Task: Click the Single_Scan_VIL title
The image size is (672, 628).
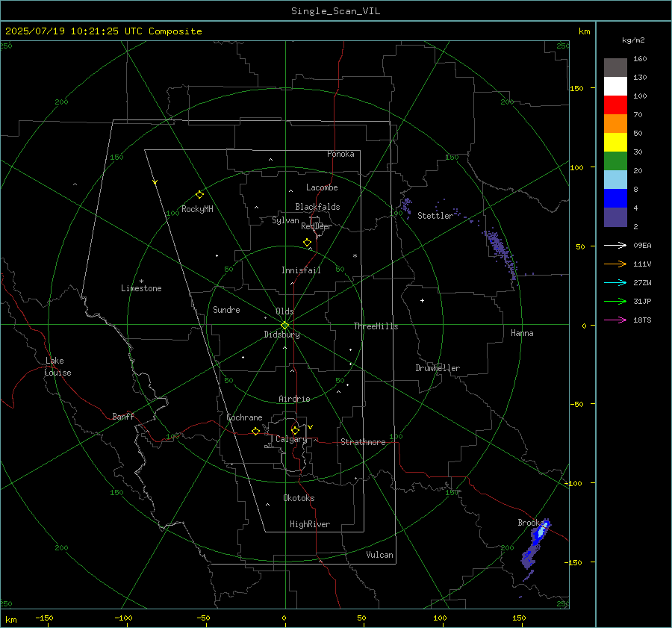Action: [x=335, y=11]
